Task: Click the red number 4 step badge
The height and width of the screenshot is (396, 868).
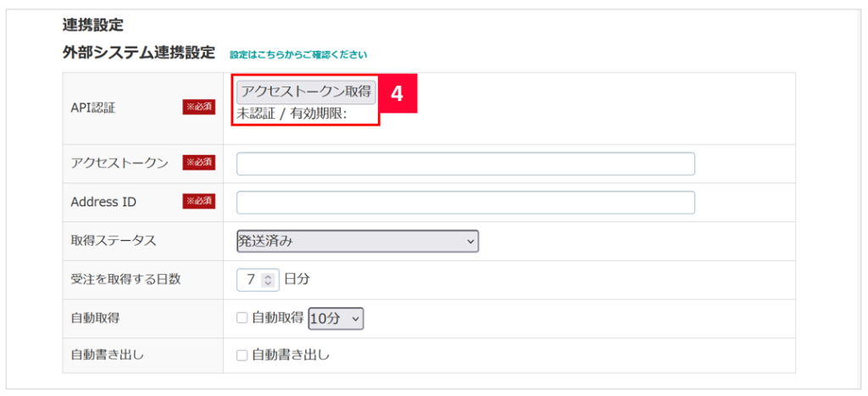Action: point(397,94)
